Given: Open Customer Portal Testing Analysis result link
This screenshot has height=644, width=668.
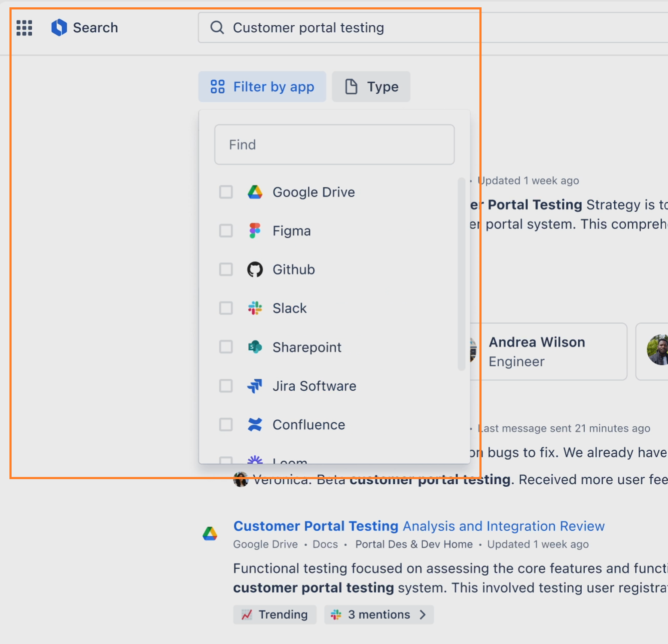Looking at the screenshot, I should (x=419, y=526).
